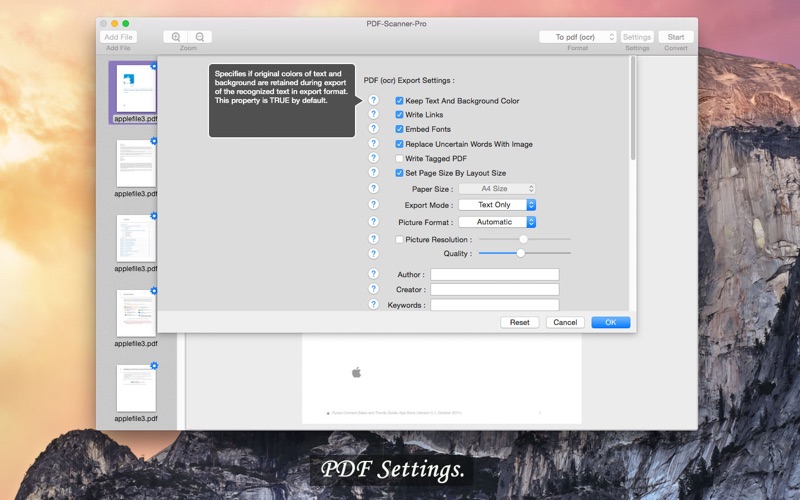Click gear badge on third page thumbnail

[x=154, y=216]
